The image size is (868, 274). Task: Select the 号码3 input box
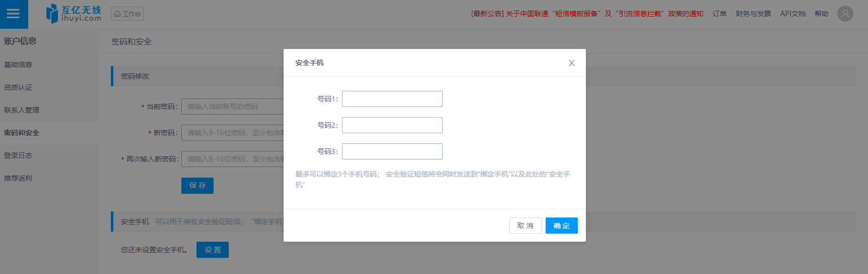392,151
